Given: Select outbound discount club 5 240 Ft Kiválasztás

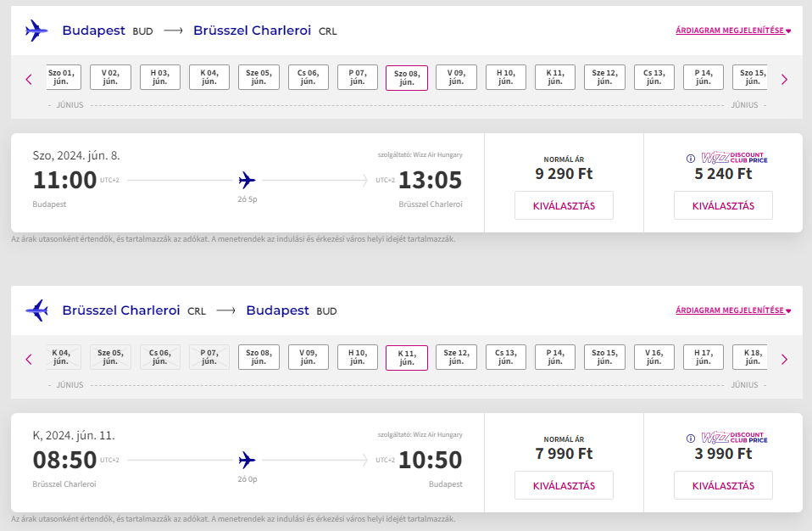Looking at the screenshot, I should click(x=723, y=205).
